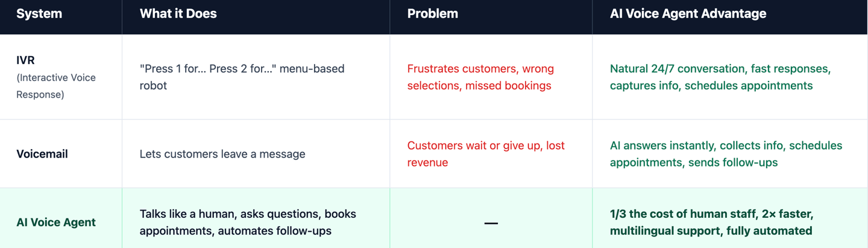Click the dash in the Problem column

491,223
